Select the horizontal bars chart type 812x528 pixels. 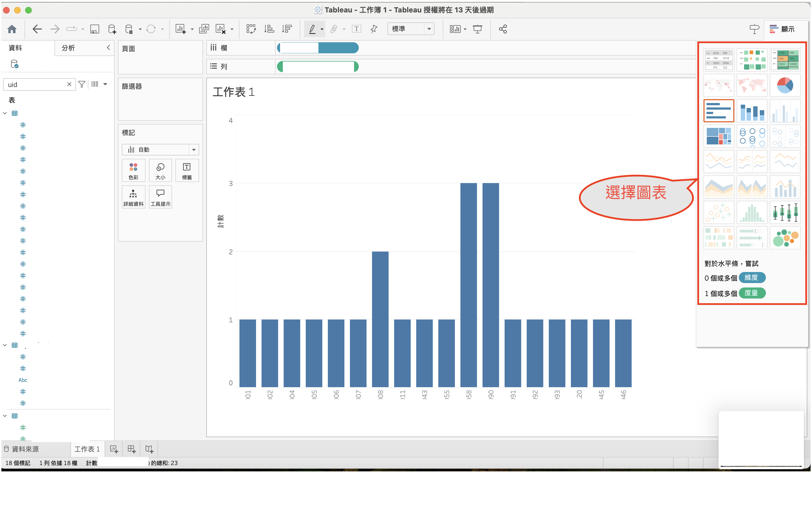[719, 111]
